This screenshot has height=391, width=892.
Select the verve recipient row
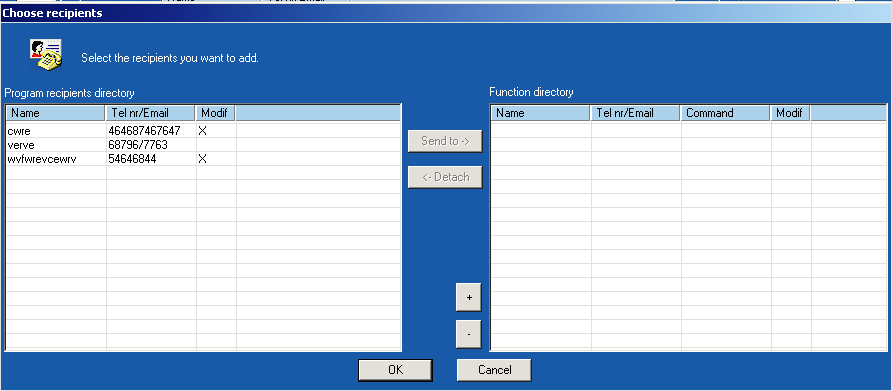click(204, 145)
